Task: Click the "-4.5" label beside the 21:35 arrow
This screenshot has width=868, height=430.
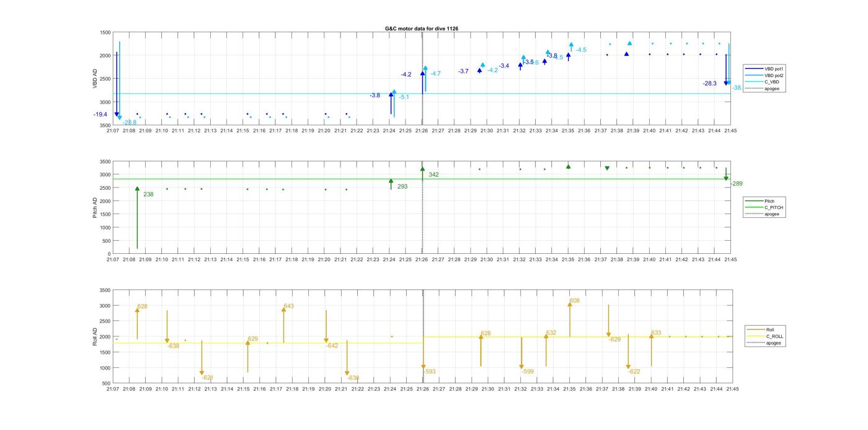Action: point(580,50)
